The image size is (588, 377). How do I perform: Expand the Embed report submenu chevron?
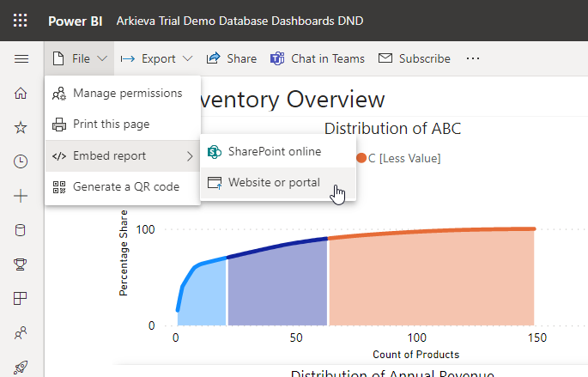coord(190,156)
